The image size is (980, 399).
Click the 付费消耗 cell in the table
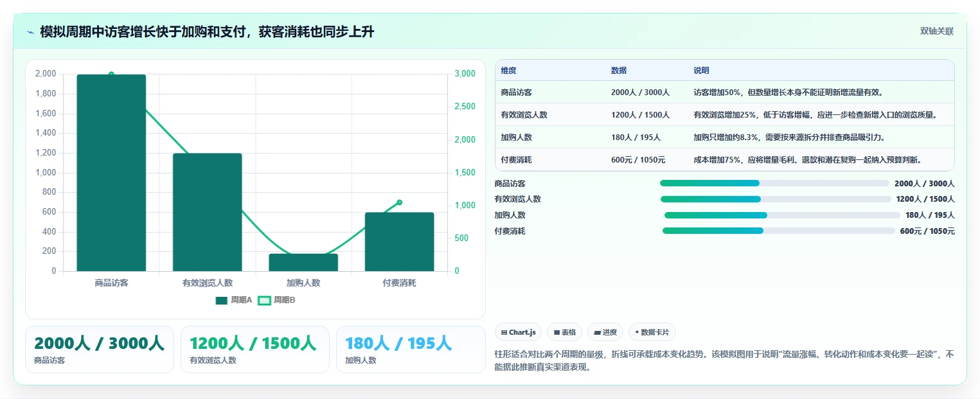pos(516,160)
